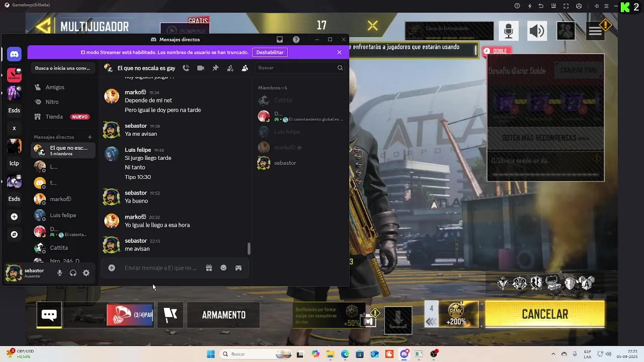This screenshot has height=362, width=644.
Task: Click the Deshabilitar button in banner
Action: [x=270, y=52]
